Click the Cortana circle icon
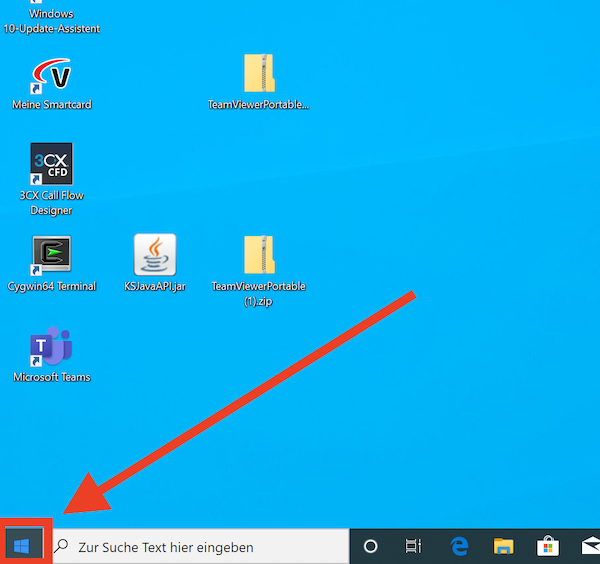The image size is (600, 564). coord(371,546)
